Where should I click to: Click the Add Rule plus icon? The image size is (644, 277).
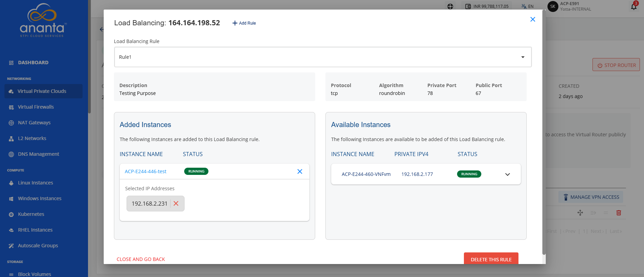click(235, 23)
